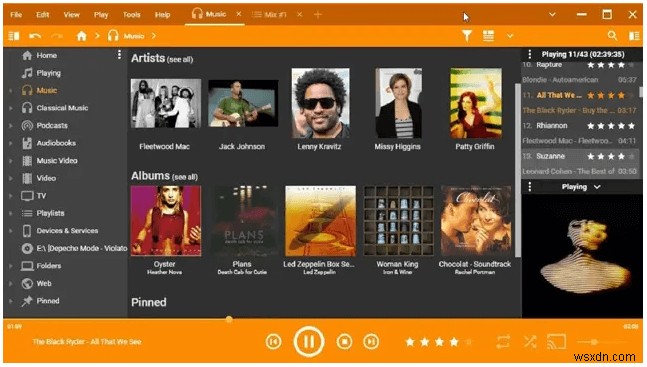The width and height of the screenshot is (647, 367).
Task: Open Lenny Kravitz artist thumbnail
Action: [320, 103]
